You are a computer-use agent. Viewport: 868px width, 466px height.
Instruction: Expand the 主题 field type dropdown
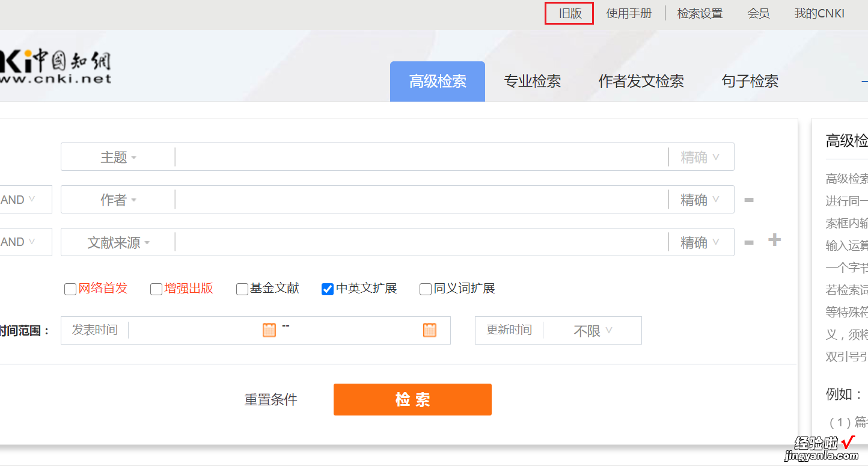point(118,157)
